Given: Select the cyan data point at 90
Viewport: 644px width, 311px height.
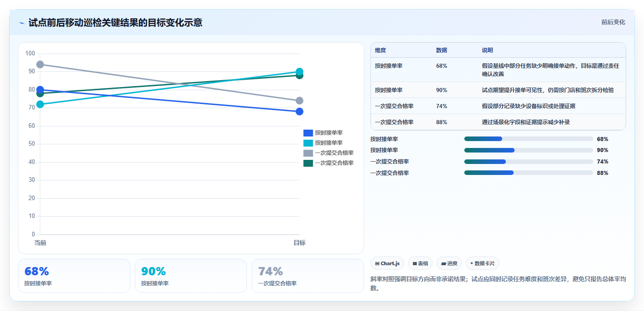Looking at the screenshot, I should pos(300,71).
